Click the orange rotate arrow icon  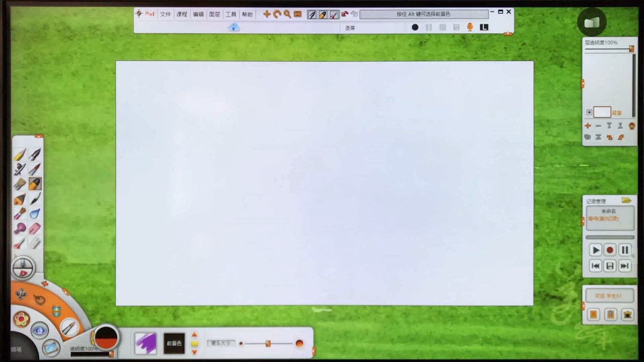click(x=277, y=14)
